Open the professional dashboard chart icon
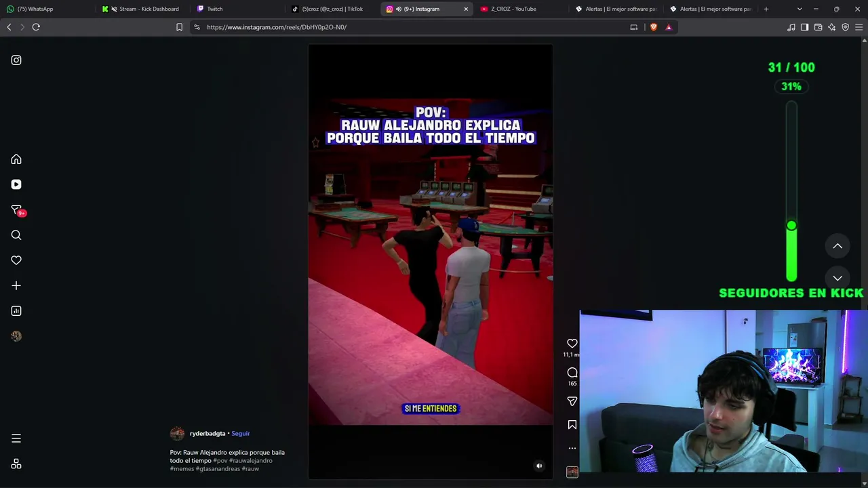 (16, 311)
